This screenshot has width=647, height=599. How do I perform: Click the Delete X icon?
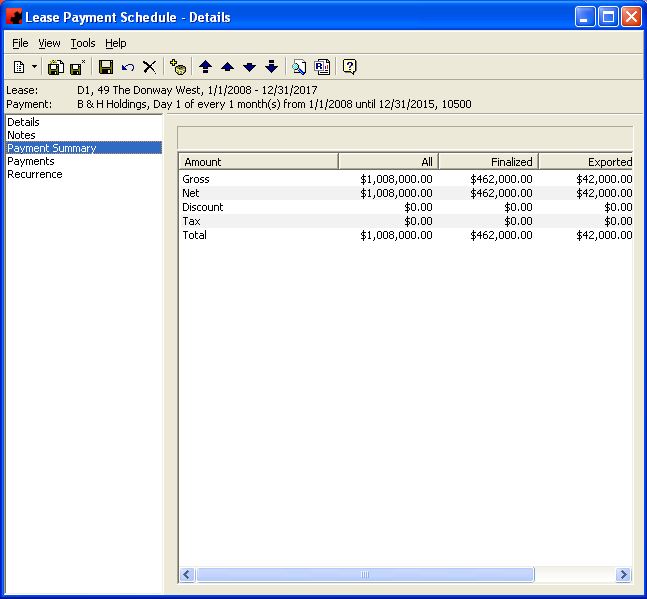(x=149, y=67)
